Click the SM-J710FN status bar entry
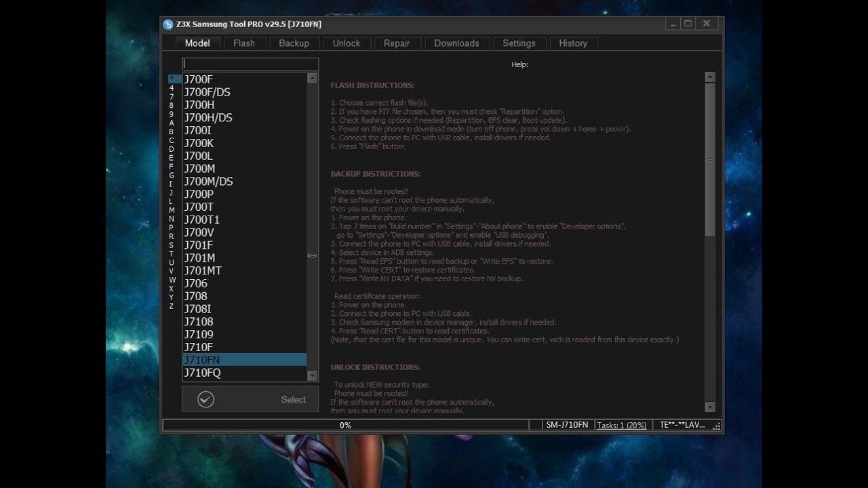 568,425
